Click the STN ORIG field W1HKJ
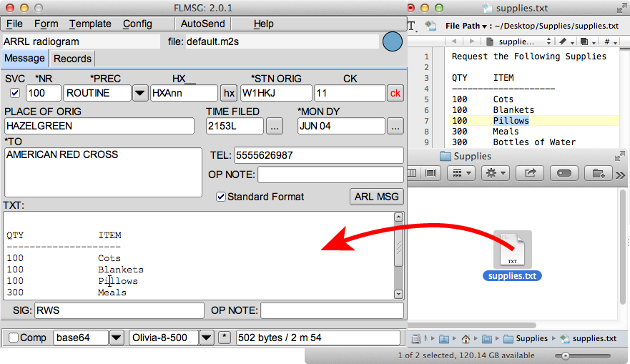The height and width of the screenshot is (364, 630). pyautogui.click(x=277, y=93)
